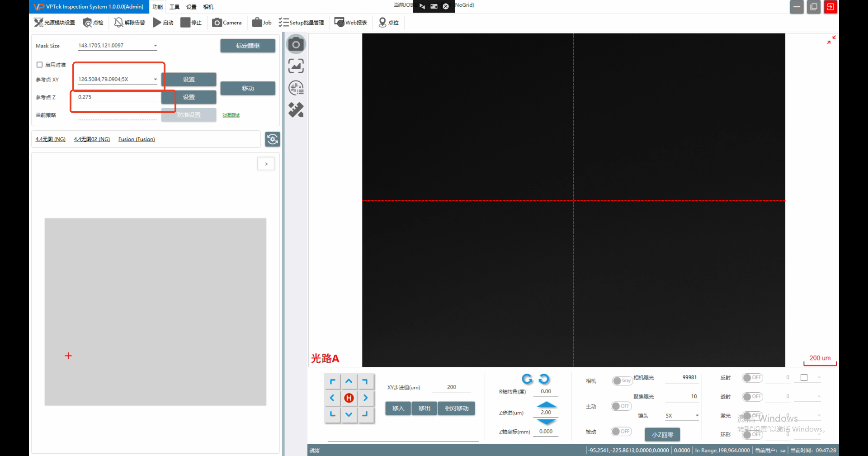The image size is (868, 456).
Task: Enable the 启用对准 checkbox
Action: point(40,65)
